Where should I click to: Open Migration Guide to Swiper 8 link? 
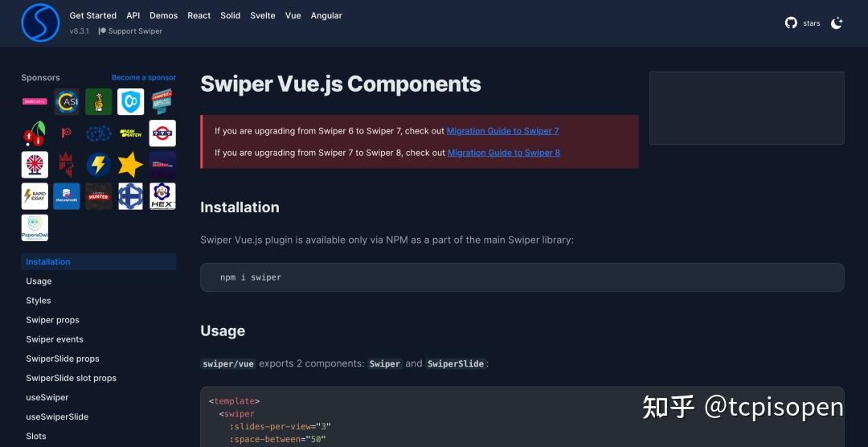[504, 153]
